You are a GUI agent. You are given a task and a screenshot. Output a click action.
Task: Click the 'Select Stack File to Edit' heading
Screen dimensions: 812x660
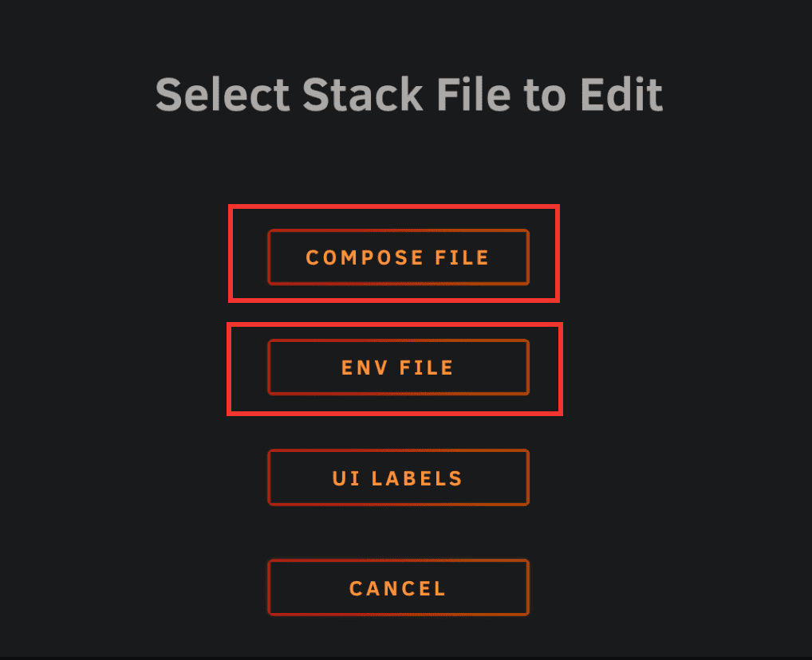[x=408, y=95]
